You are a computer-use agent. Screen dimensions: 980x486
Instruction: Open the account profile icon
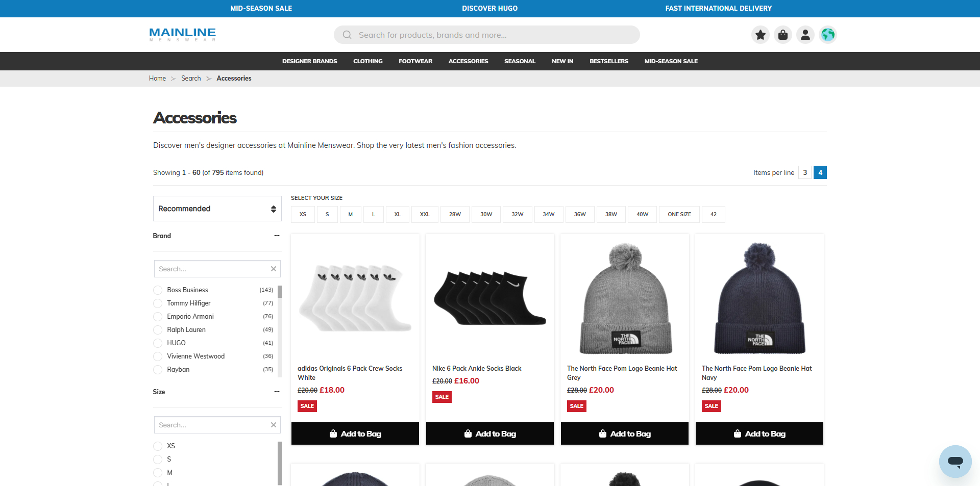coord(805,35)
